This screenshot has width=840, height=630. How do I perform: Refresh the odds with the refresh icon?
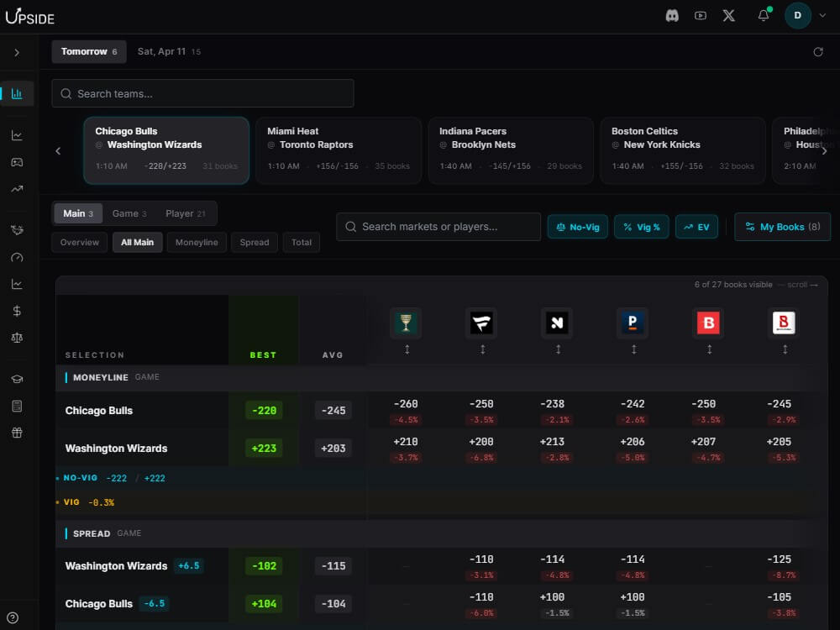(x=819, y=51)
